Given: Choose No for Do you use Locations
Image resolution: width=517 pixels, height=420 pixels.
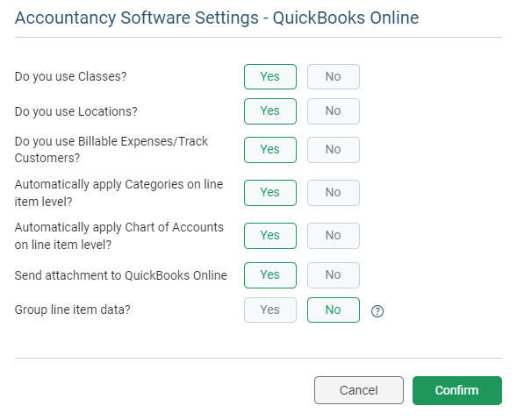Looking at the screenshot, I should pos(334,111).
